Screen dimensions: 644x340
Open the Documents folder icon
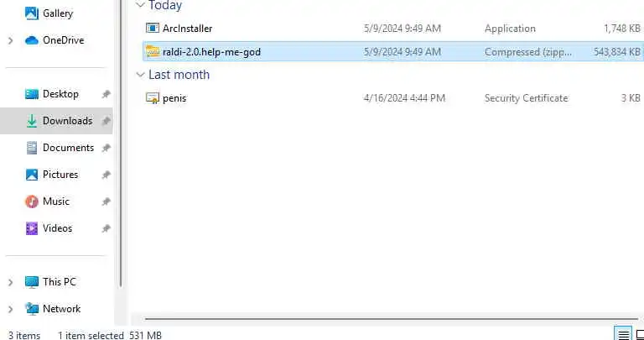(32, 148)
